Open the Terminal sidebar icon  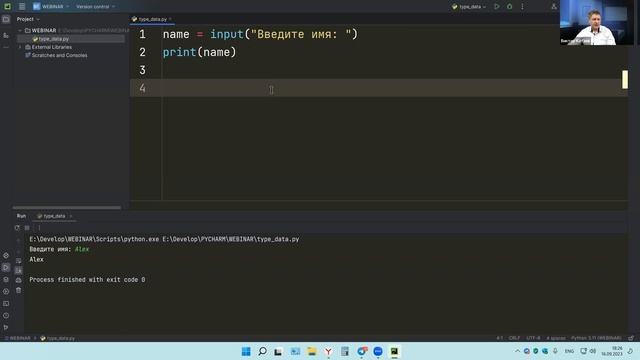coord(6,304)
